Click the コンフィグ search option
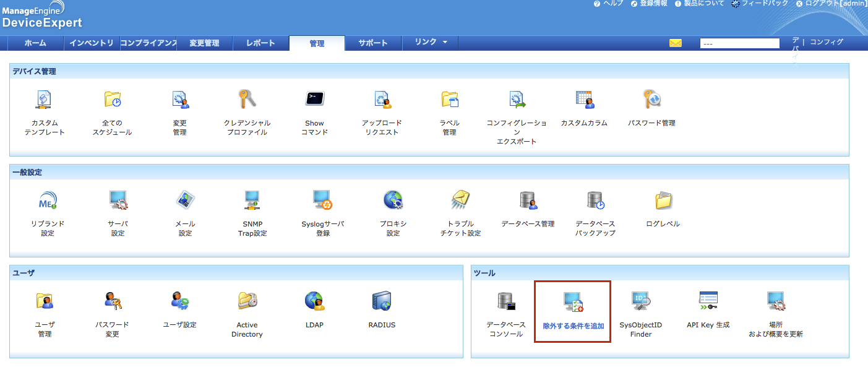868x375 pixels. coord(827,42)
